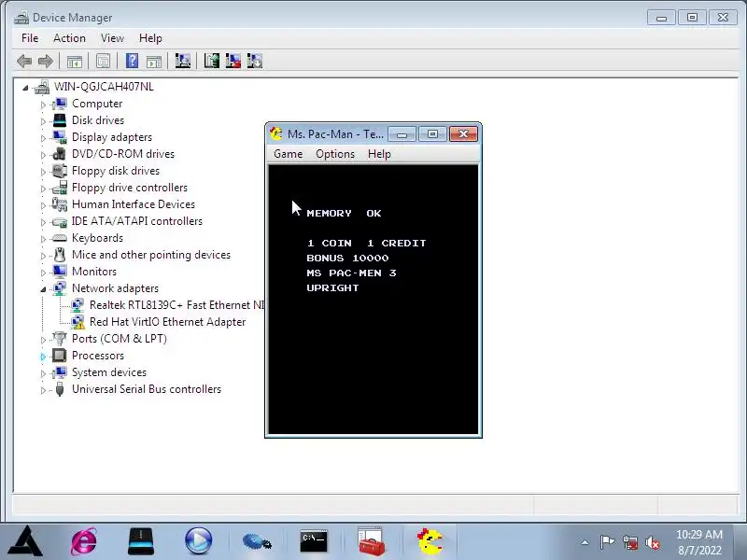The image size is (747, 560).
Task: Select the System devices label
Action: coord(109,372)
